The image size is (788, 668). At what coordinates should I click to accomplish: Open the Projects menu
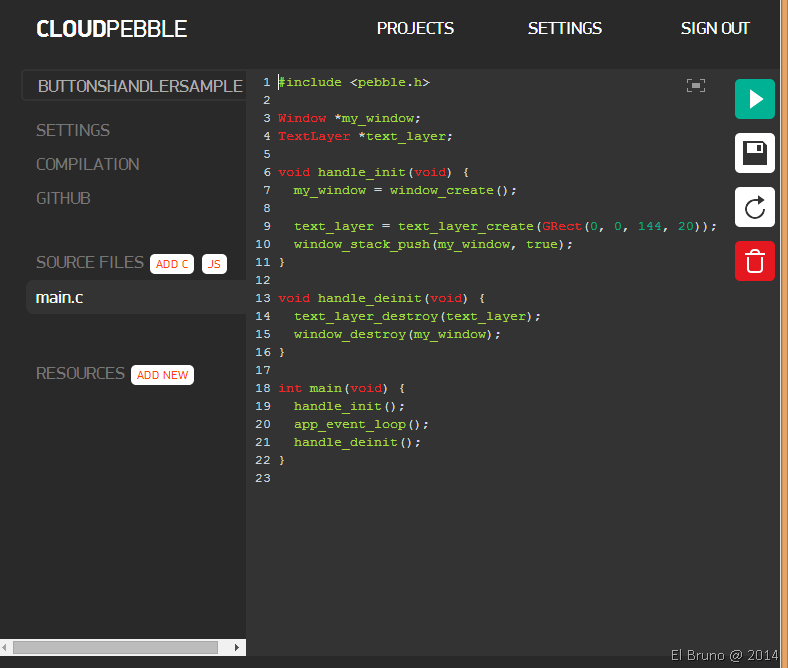(415, 29)
